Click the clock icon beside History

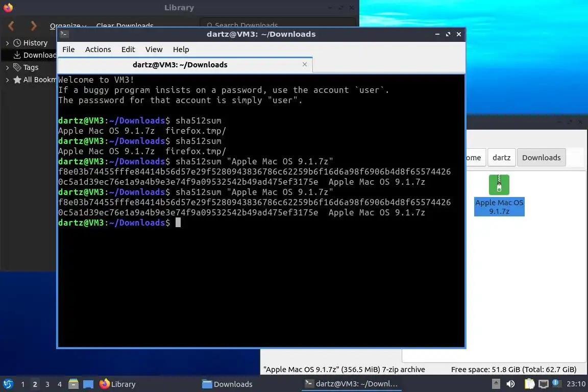coord(17,43)
